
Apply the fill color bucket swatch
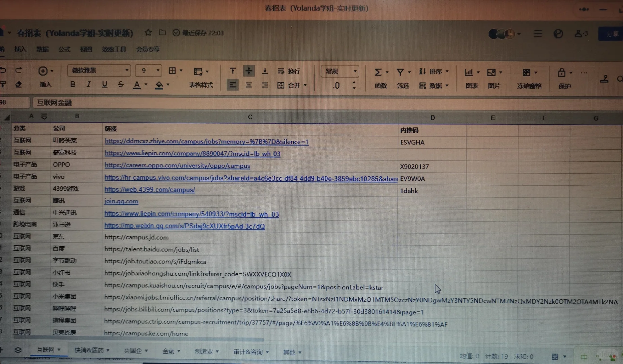159,85
